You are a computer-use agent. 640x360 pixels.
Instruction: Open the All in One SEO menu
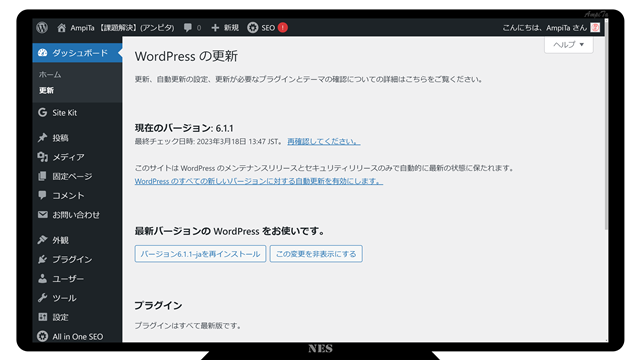click(77, 336)
